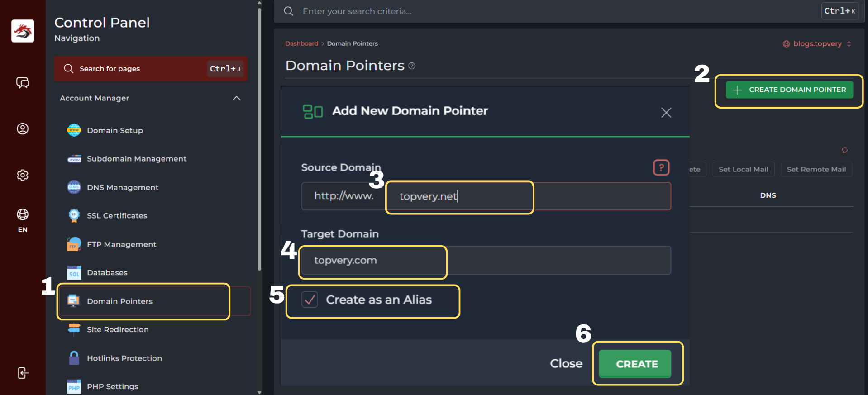868x395 pixels.
Task: Close the Add New Domain Pointer dialog
Action: tap(666, 113)
